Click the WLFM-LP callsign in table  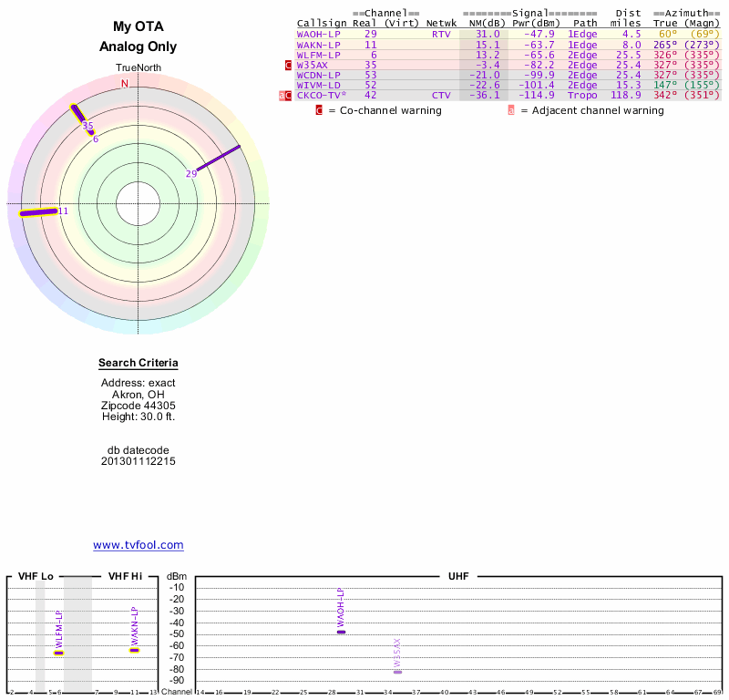tap(318, 55)
